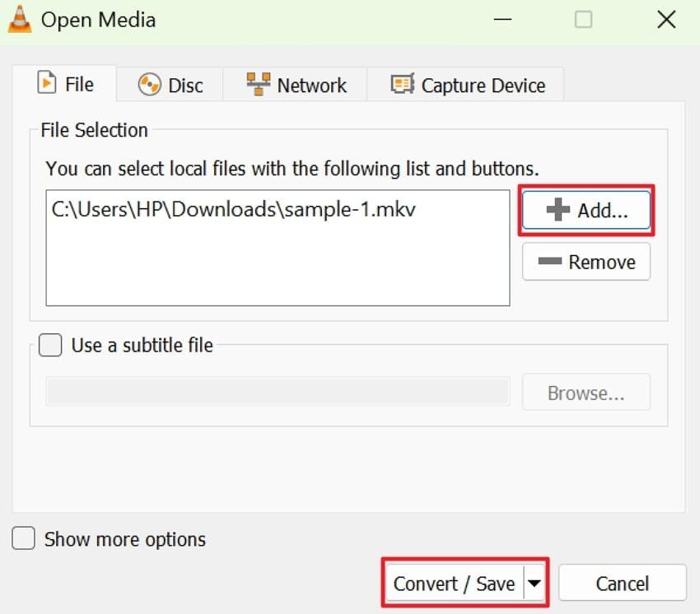Screen dimensions: 700x614
Task: Click the File tab's play icon
Action: pos(47,83)
